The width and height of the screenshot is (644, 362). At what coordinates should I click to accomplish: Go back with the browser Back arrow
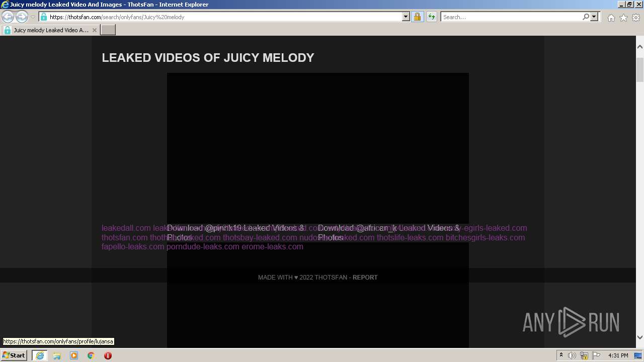(8, 17)
